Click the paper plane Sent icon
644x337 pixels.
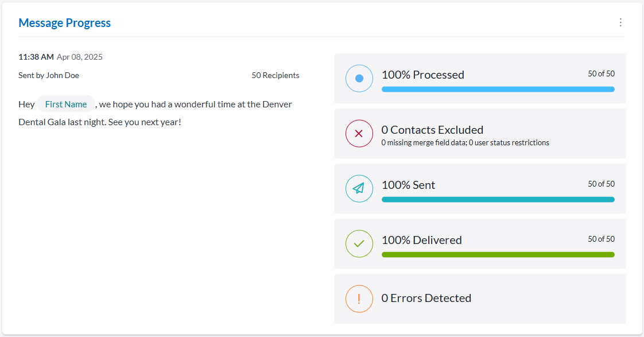click(359, 189)
